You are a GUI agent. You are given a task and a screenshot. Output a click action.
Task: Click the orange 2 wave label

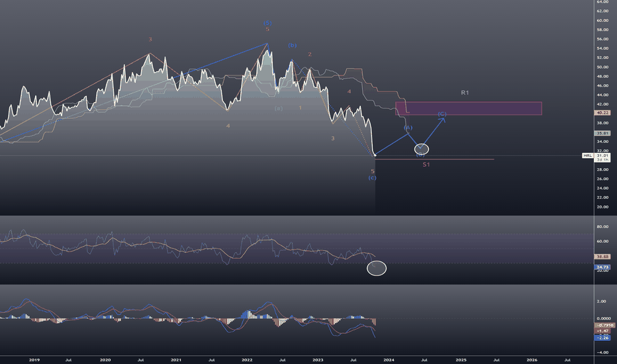(x=310, y=54)
